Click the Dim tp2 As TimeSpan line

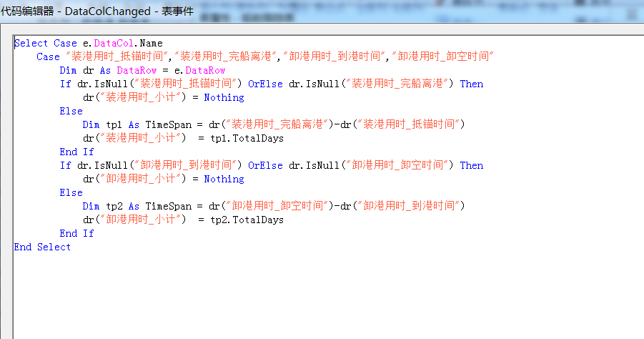coord(274,206)
